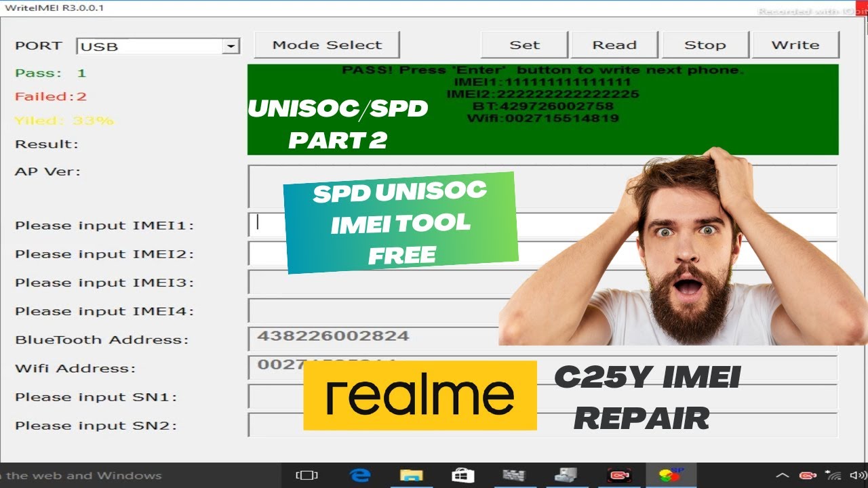Open Mode Select options

pyautogui.click(x=326, y=44)
